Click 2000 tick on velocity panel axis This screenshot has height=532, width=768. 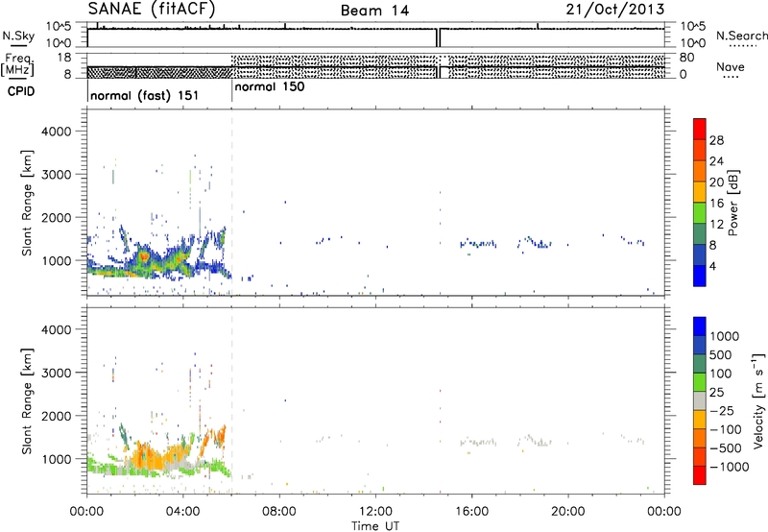pyautogui.click(x=56, y=416)
